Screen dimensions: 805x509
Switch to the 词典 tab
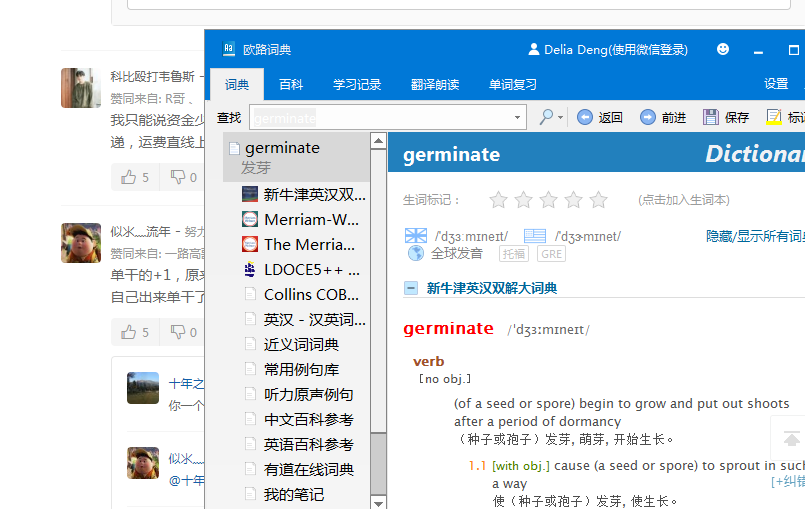coord(237,84)
